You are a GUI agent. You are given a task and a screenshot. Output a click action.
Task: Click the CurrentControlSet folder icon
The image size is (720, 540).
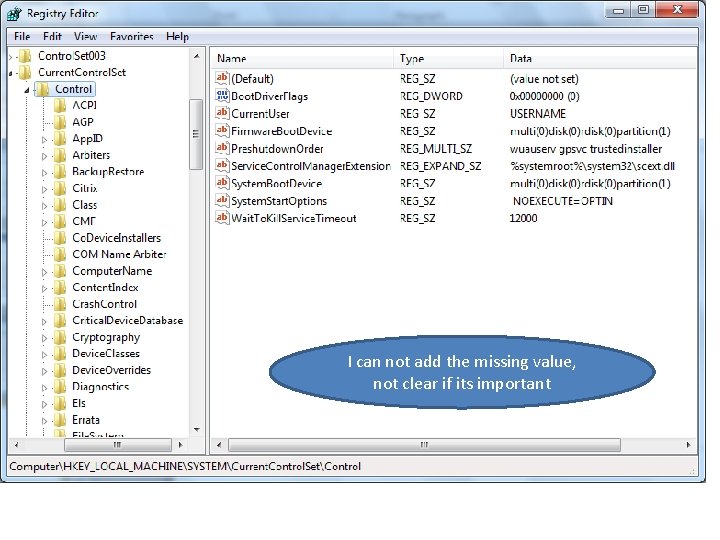click(x=25, y=73)
